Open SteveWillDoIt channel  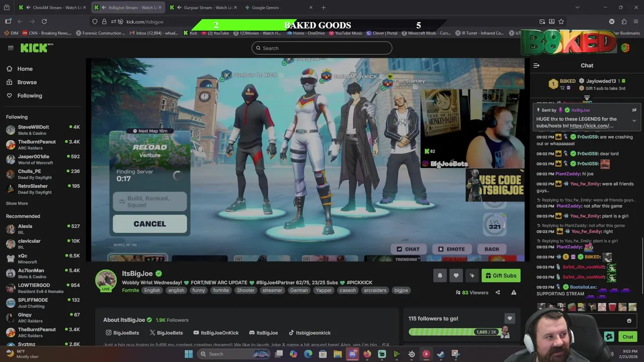pyautogui.click(x=43, y=130)
